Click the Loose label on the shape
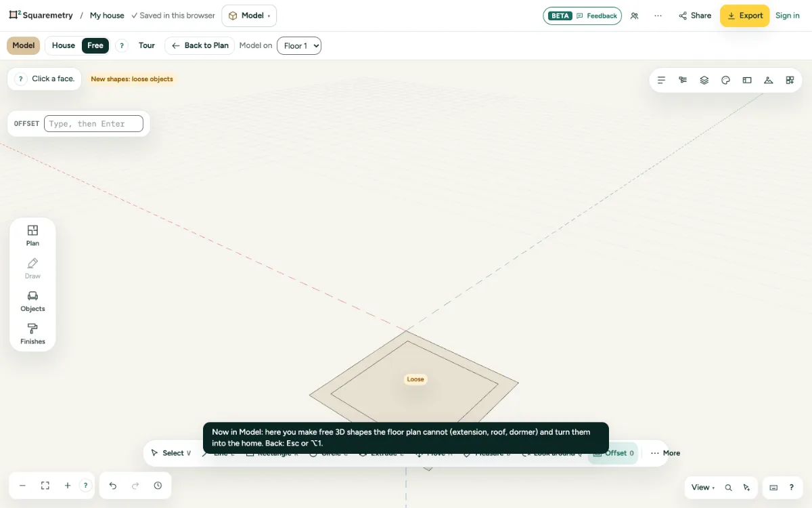The width and height of the screenshot is (812, 508). (x=415, y=379)
